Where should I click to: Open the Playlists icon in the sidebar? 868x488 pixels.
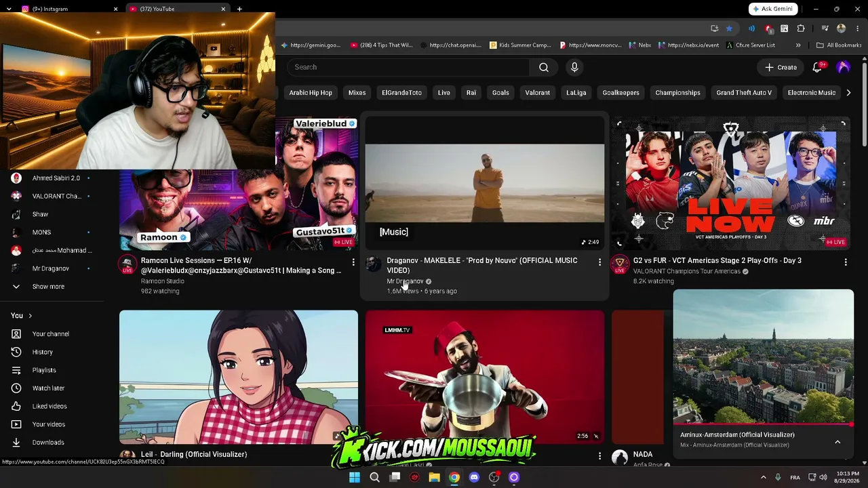[16, 370]
